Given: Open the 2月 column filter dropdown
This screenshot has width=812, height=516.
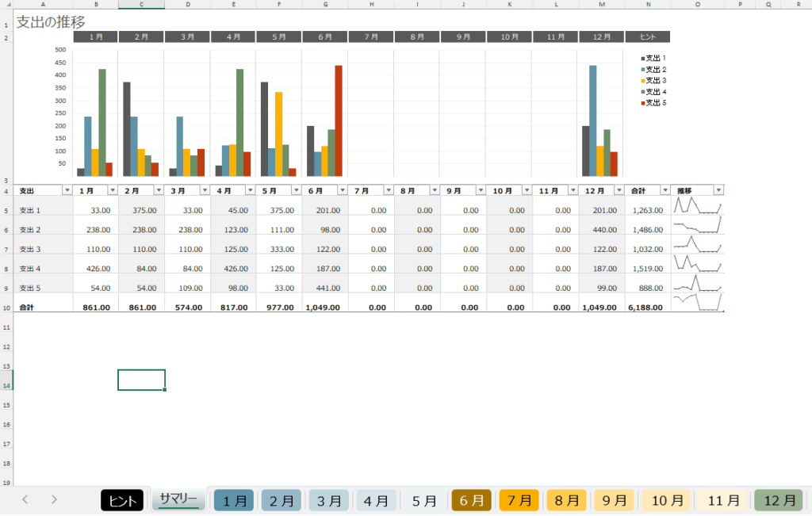Looking at the screenshot, I should pyautogui.click(x=159, y=190).
